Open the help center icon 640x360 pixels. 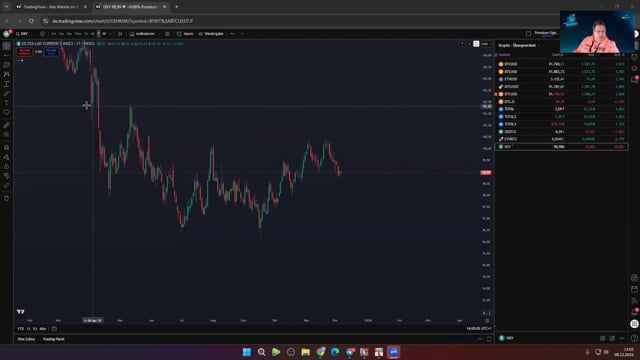(x=634, y=338)
